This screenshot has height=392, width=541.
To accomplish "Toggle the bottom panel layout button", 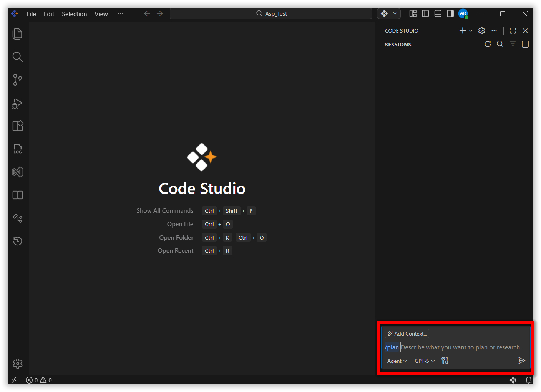I will (438, 13).
